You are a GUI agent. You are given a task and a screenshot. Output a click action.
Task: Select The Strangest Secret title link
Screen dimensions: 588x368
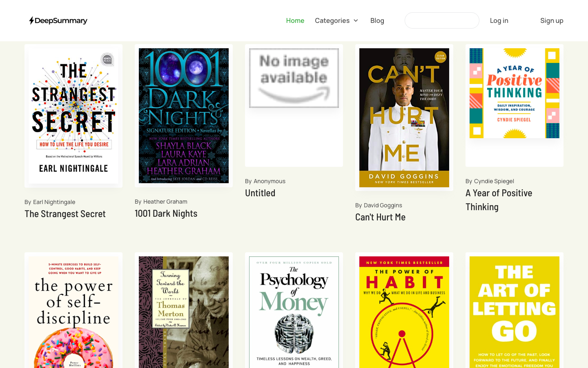[x=65, y=214]
